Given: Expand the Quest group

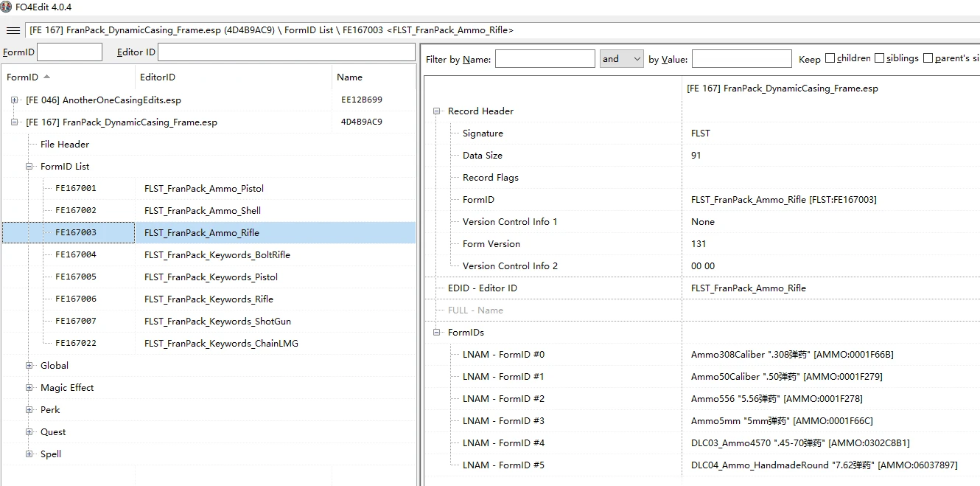Looking at the screenshot, I should coord(29,431).
